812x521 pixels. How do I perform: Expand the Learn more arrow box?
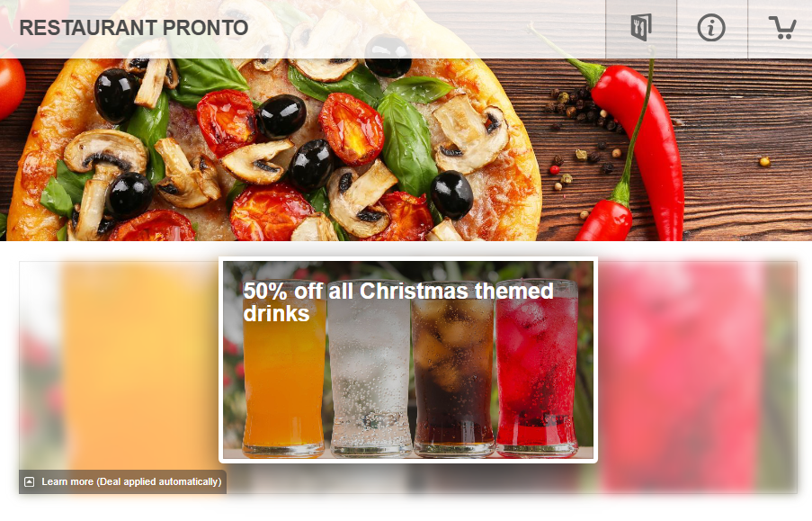point(30,481)
